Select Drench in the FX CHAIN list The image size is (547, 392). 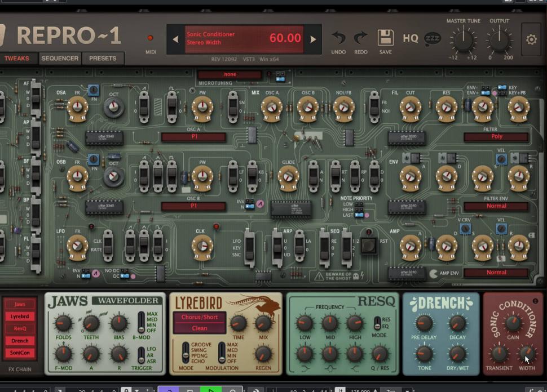coord(20,340)
